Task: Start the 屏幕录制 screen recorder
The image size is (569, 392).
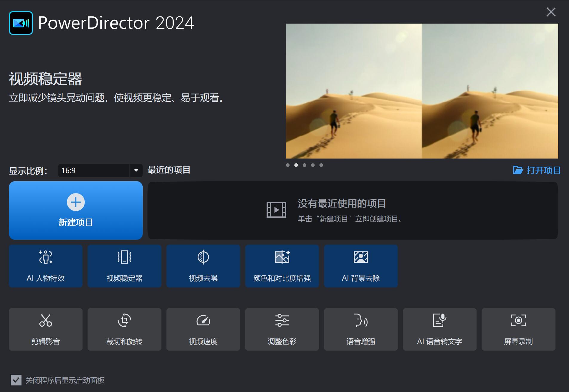Action: (519, 329)
